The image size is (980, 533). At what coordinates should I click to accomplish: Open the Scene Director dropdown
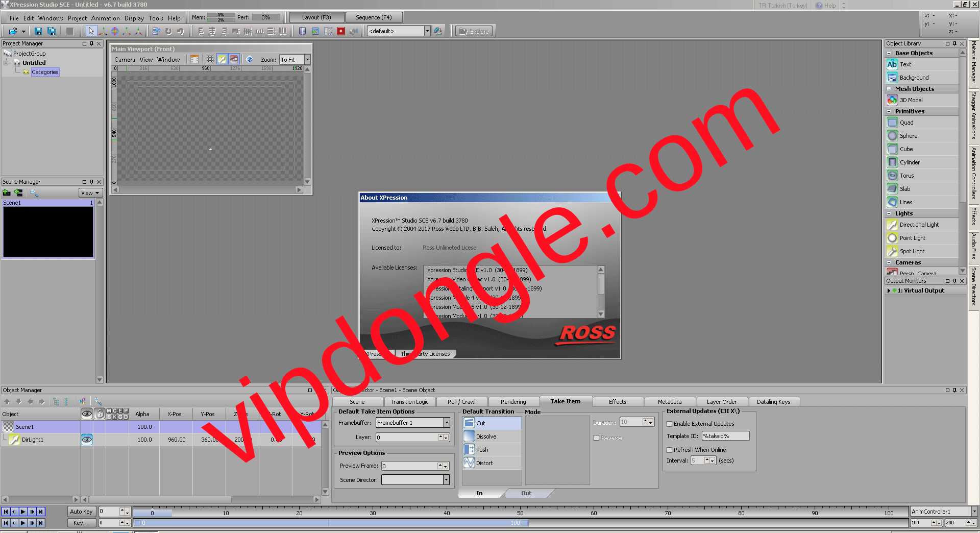(447, 480)
